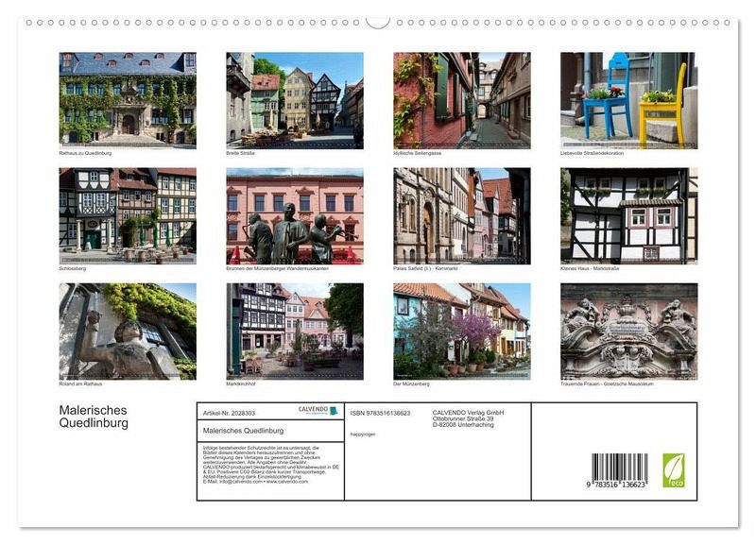756x545 pixels.
Task: Click the calendar hanger notch at top
Action: coord(378,21)
